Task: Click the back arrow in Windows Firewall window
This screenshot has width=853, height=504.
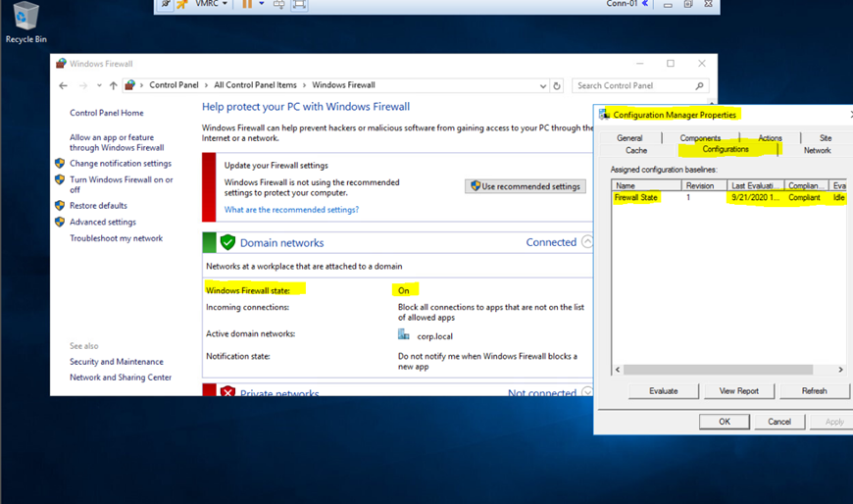Action: [63, 85]
